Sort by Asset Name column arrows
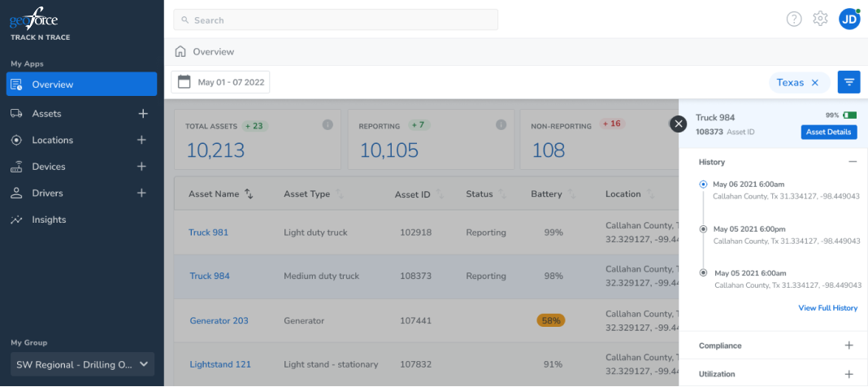868x387 pixels. (249, 193)
